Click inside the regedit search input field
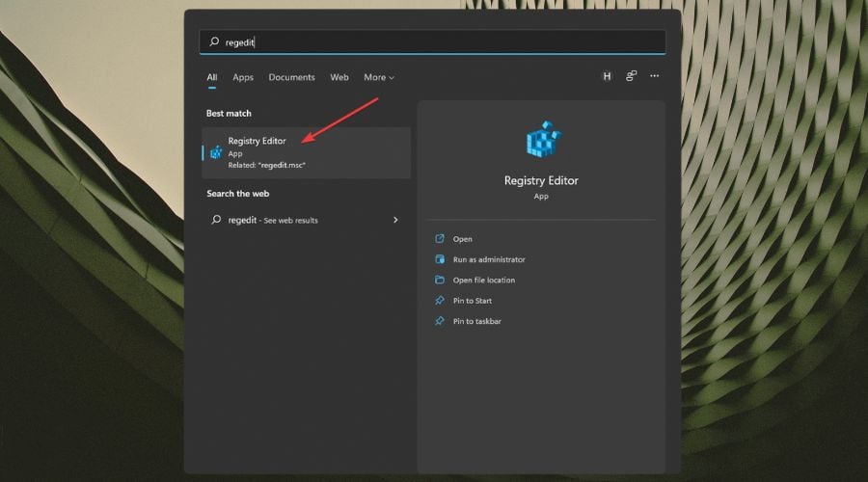Viewport: 868px width, 482px height. click(x=432, y=42)
